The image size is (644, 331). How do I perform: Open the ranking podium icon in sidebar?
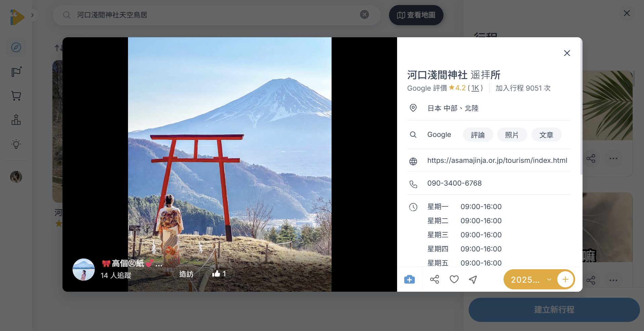16,120
